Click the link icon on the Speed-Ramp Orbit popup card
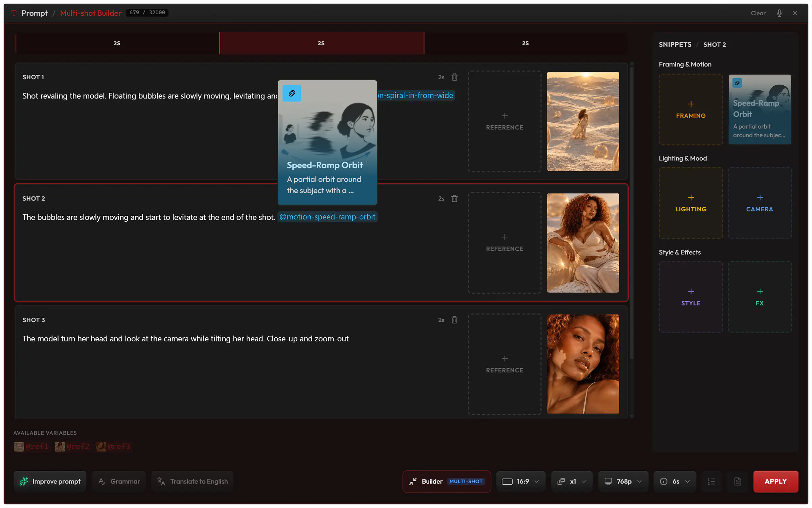This screenshot has width=812, height=508. pyautogui.click(x=292, y=93)
